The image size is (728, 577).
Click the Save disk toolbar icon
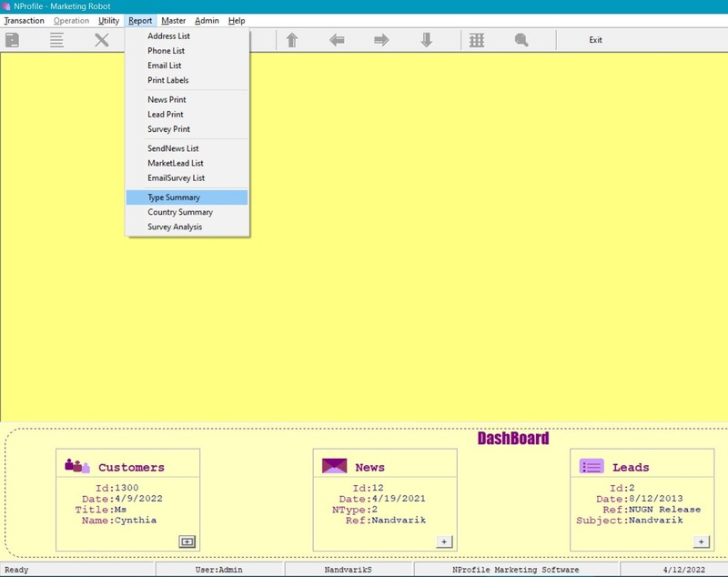[12, 40]
